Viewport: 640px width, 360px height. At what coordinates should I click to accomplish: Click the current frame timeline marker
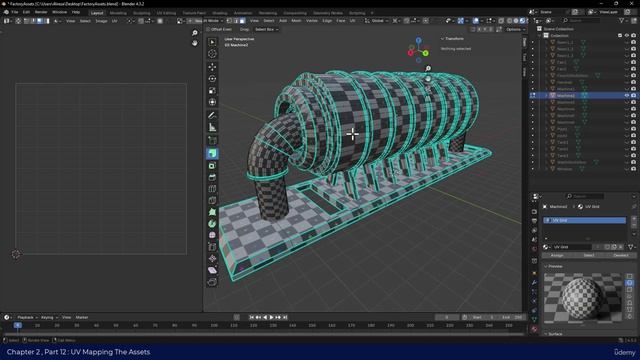[18, 325]
